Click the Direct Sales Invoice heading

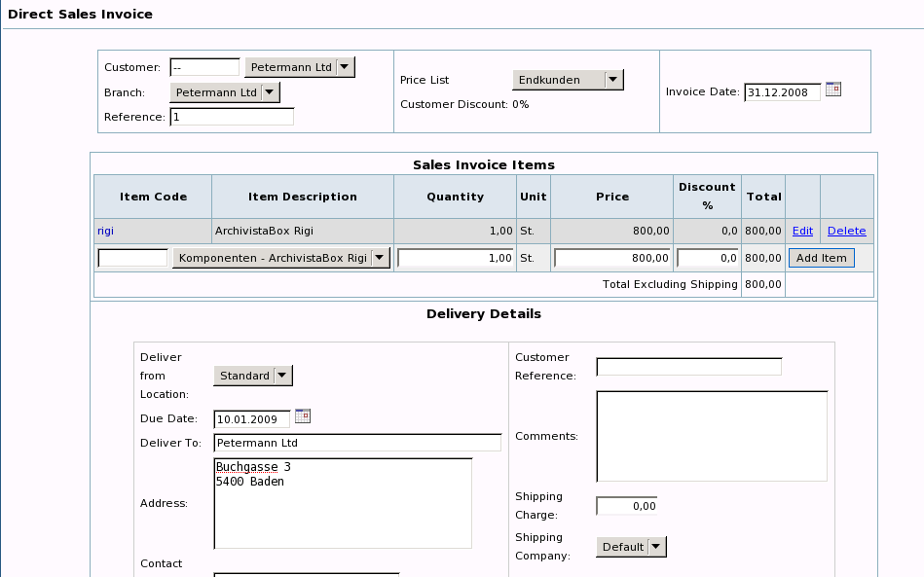coord(80,15)
